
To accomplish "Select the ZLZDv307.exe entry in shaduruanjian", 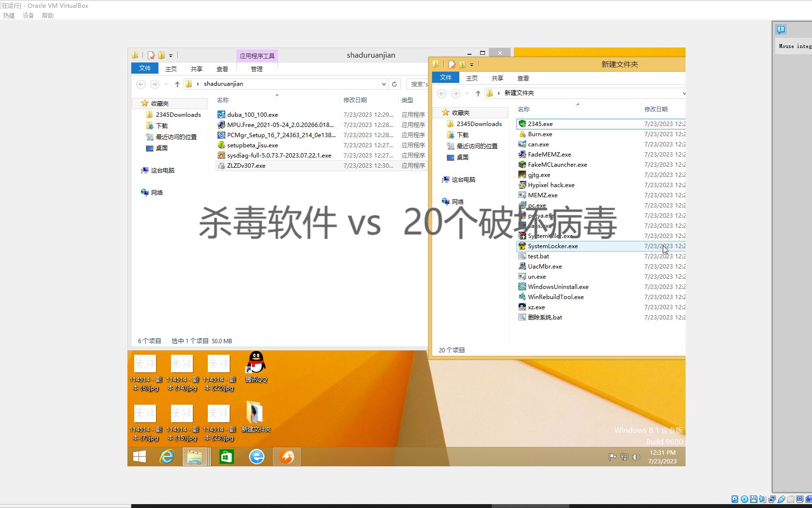I will 247,165.
